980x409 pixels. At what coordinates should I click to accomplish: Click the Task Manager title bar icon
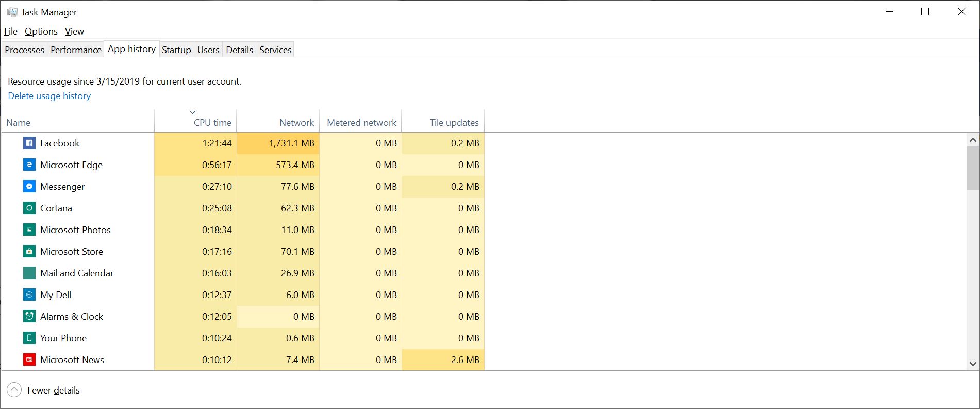point(12,12)
